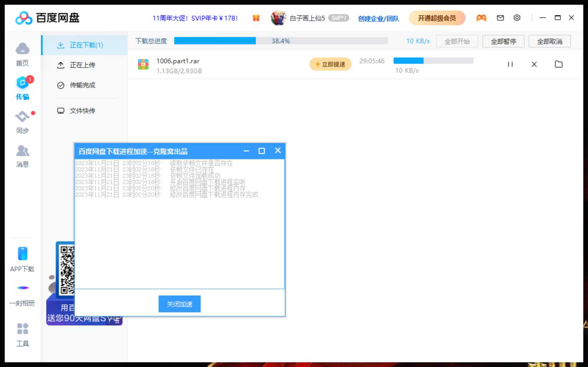588x367 pixels.
Task: Open the game controller icon
Action: (x=481, y=18)
